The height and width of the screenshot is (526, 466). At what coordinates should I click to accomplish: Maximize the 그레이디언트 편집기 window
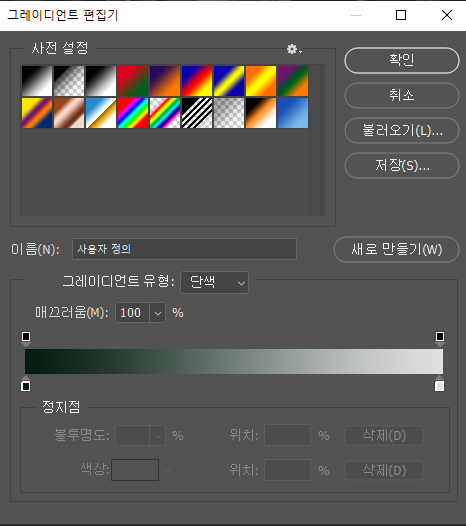click(401, 15)
